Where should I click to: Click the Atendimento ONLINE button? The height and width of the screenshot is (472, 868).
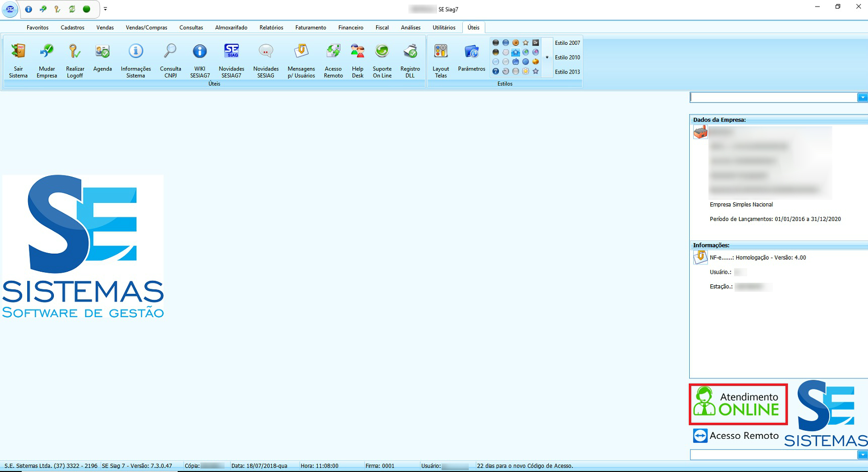pyautogui.click(x=738, y=404)
